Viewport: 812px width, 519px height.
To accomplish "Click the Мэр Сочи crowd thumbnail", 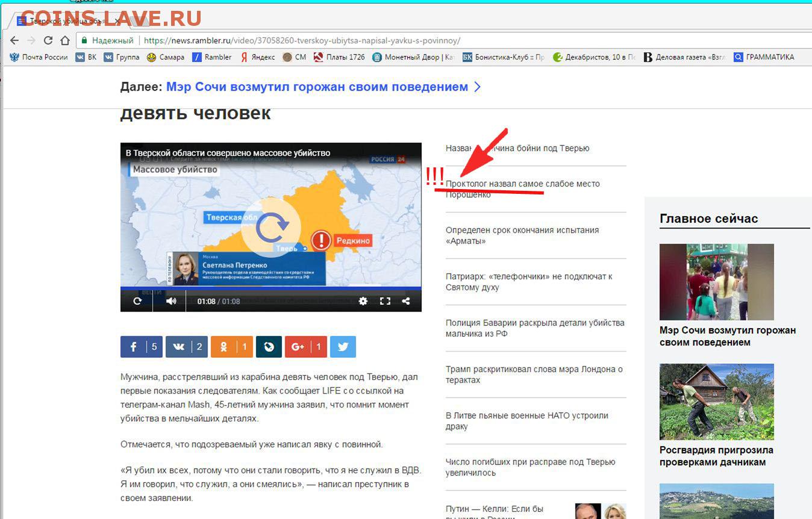I will coord(717,282).
